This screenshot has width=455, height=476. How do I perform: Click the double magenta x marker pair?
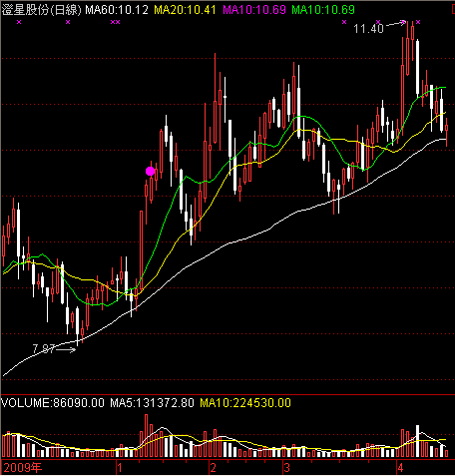point(115,22)
